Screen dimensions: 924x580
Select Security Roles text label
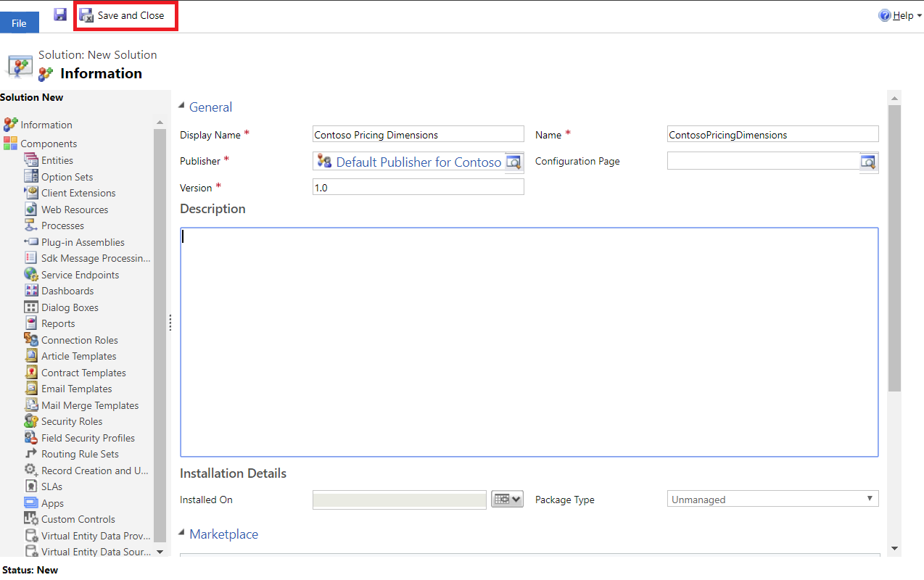pos(72,421)
